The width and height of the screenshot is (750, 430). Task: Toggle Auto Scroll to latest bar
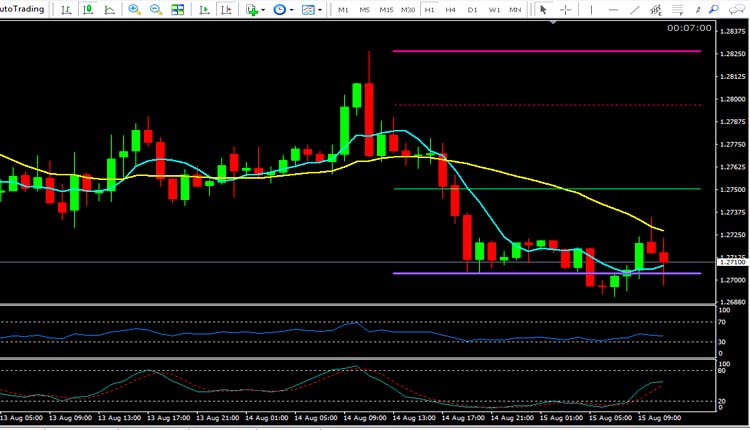(204, 9)
